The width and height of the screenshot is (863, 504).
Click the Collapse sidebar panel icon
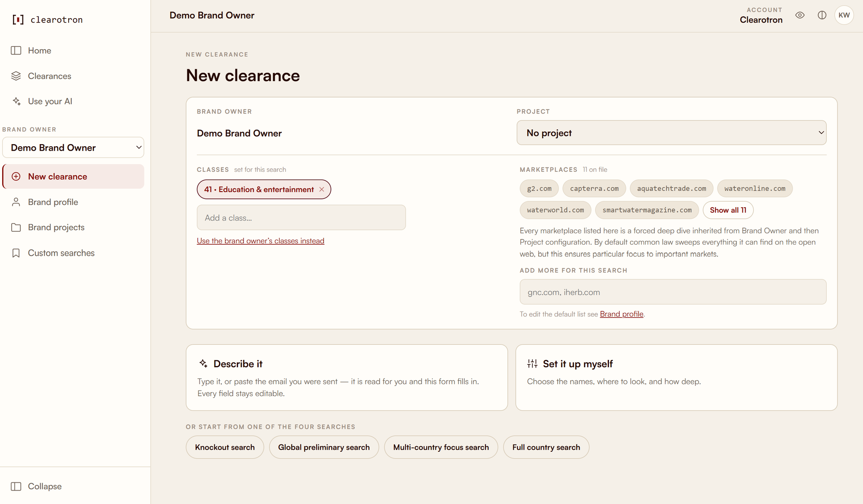[16, 486]
